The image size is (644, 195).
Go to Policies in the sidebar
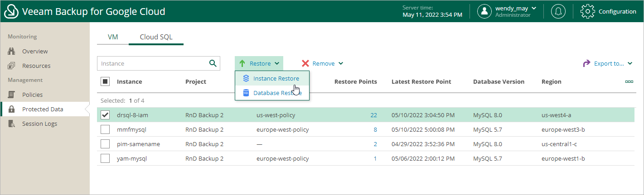(x=32, y=95)
